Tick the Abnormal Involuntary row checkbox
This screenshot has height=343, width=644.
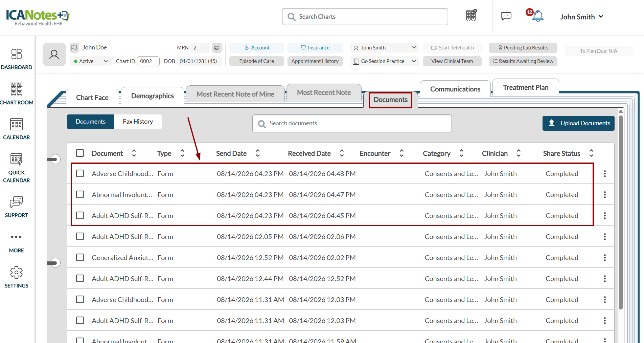point(80,195)
